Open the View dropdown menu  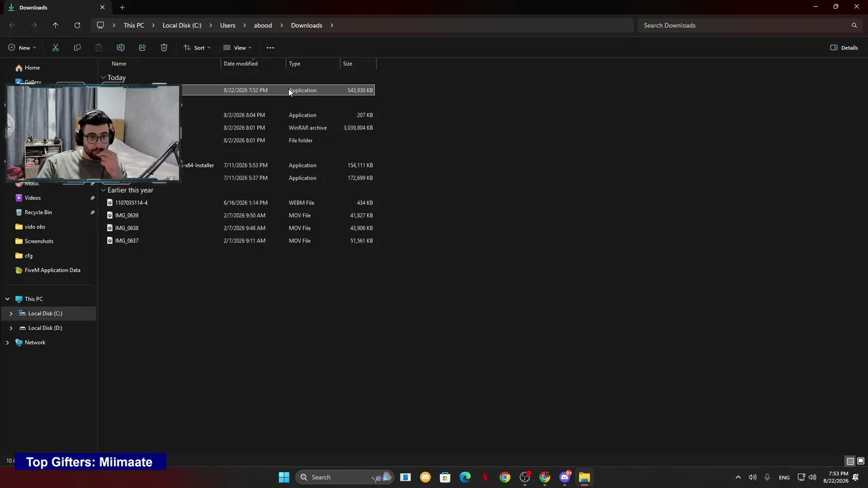click(x=237, y=47)
